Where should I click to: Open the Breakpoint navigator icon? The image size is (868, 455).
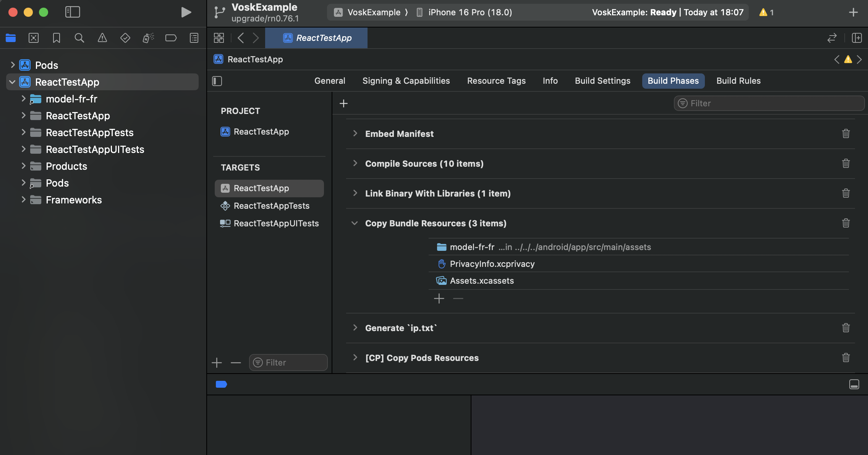point(171,38)
